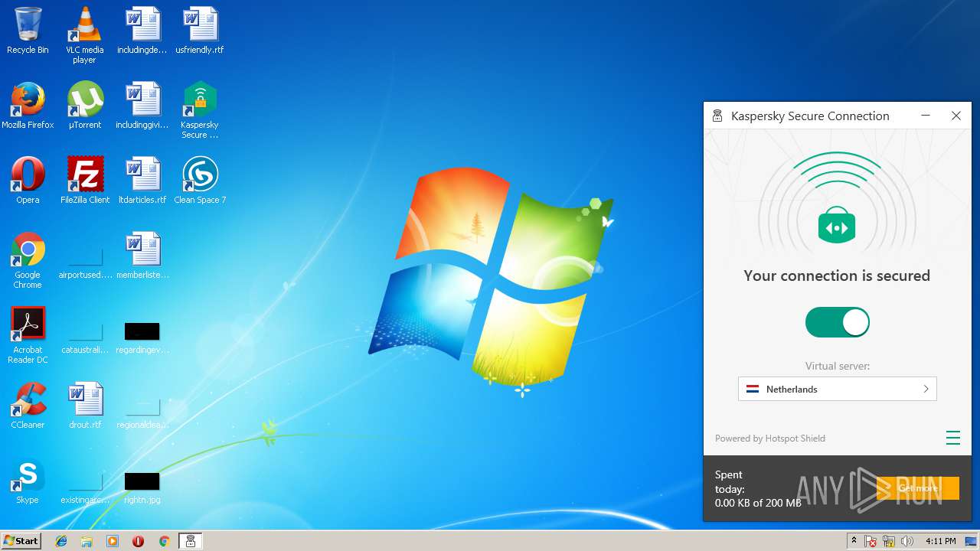Launch Opera desktop shortcut
The width and height of the screenshot is (980, 551).
coord(28,181)
